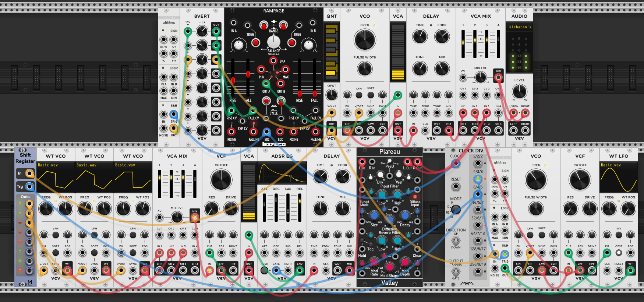The image size is (644, 302).
Task: Click the Rampage OUT B jack
Action: pyautogui.click(x=281, y=84)
